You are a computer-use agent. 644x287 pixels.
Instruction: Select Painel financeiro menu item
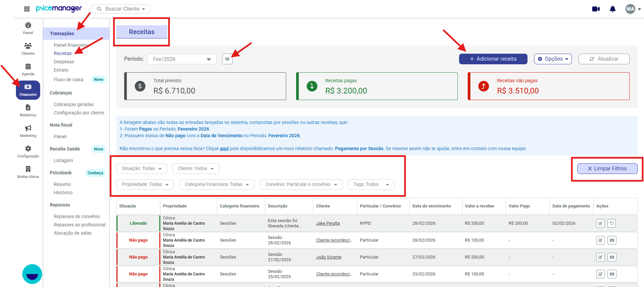point(71,45)
